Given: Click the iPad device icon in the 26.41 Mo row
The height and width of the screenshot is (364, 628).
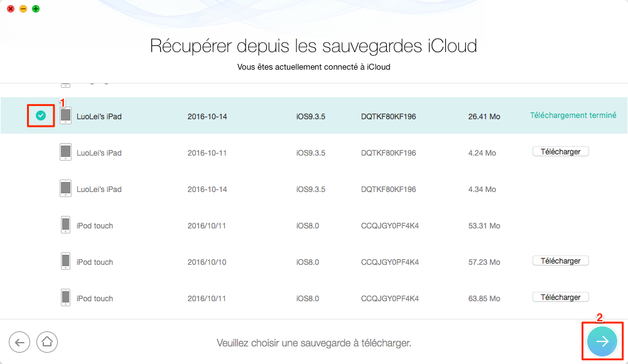Looking at the screenshot, I should coord(66,115).
